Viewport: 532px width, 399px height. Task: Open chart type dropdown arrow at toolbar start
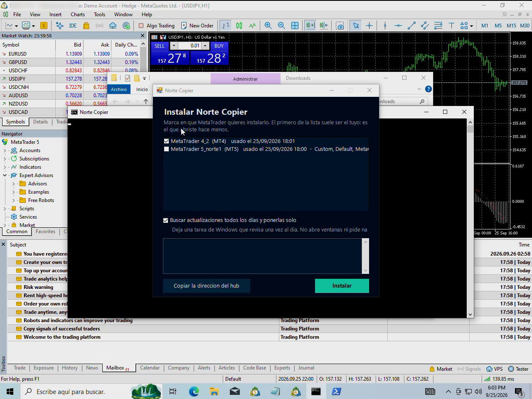[x=16, y=26]
